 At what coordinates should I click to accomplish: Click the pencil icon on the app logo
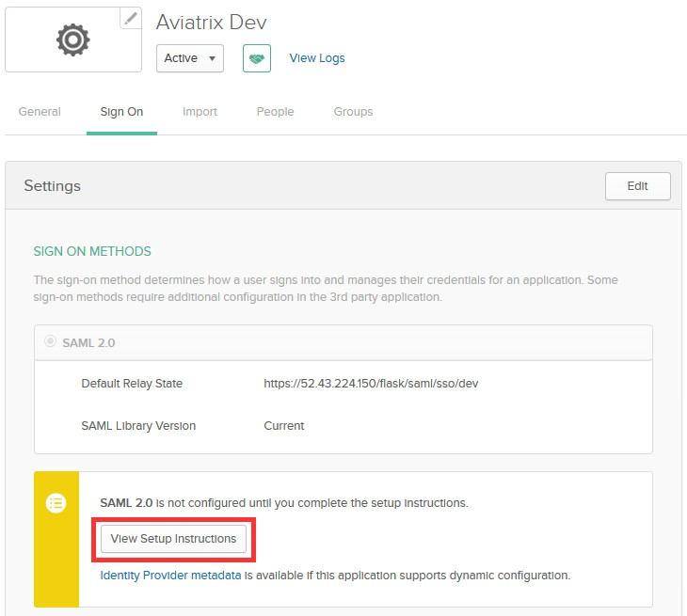[x=132, y=18]
